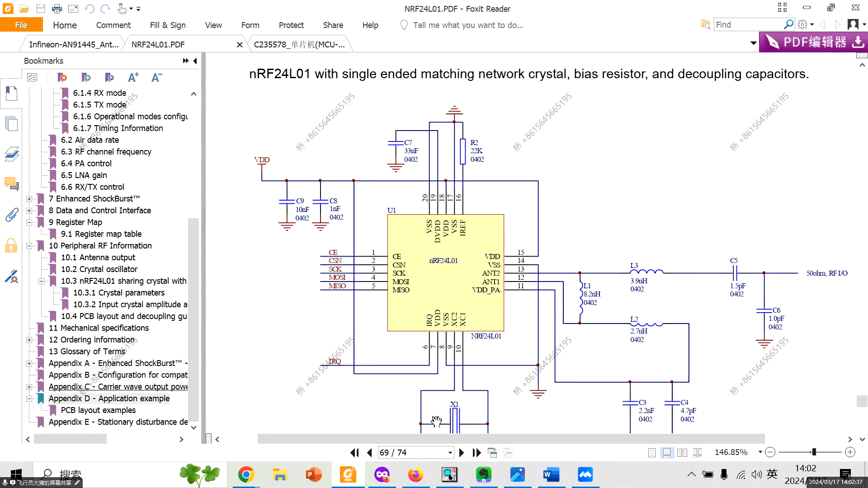
Task: Click the Set bookmark destination icon
Action: [x=109, y=77]
